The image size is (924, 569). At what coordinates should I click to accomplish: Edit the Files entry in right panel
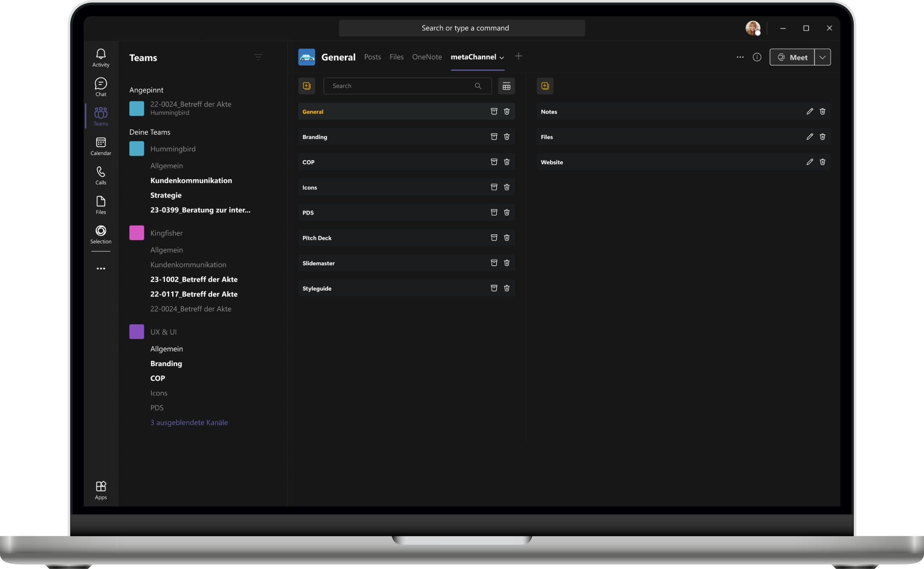coord(809,137)
